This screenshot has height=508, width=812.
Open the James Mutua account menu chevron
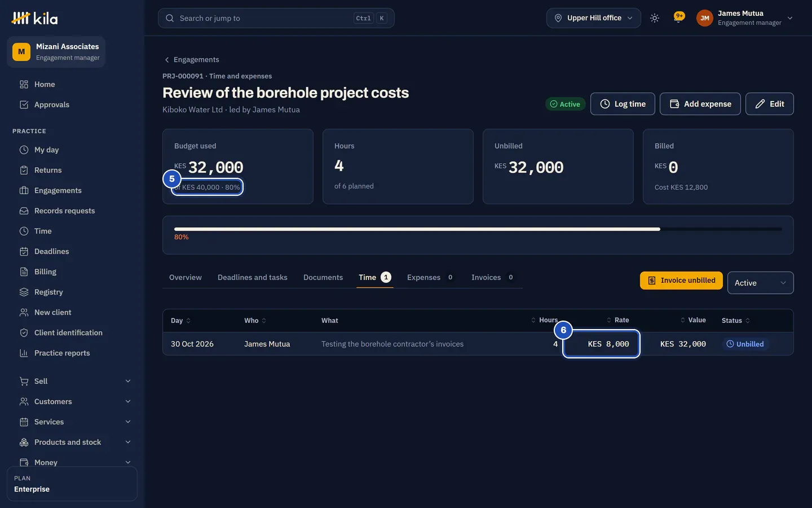coord(790,18)
